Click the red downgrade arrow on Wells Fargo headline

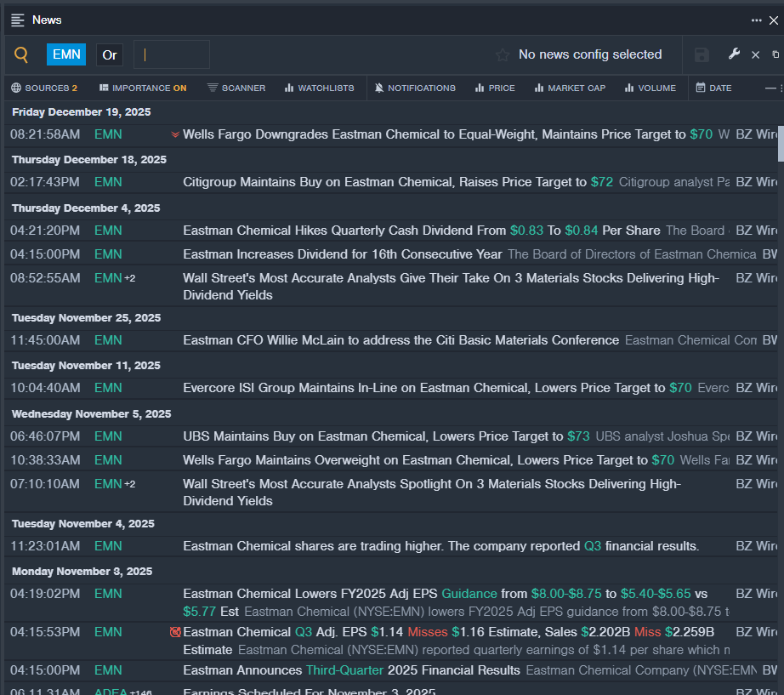[x=175, y=134]
